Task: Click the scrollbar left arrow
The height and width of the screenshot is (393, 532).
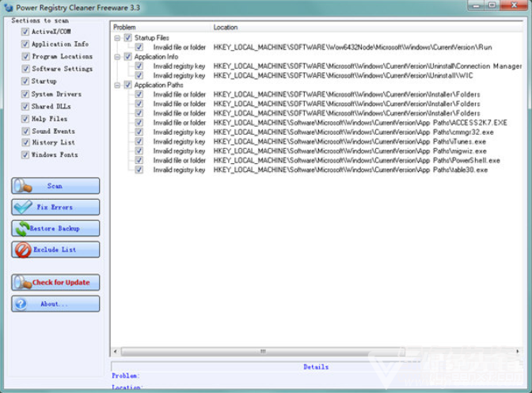Action: tap(116, 351)
